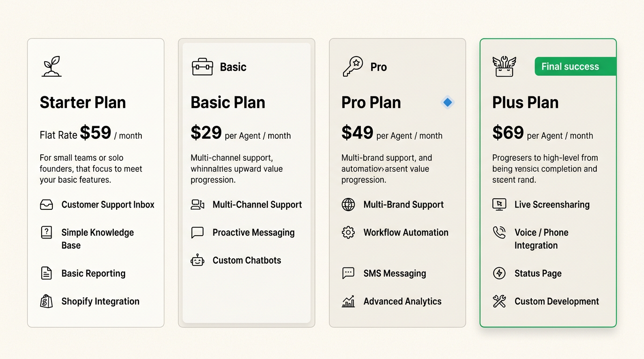Click the Simple Knowledge Base book icon
This screenshot has width=644, height=359.
[46, 232]
